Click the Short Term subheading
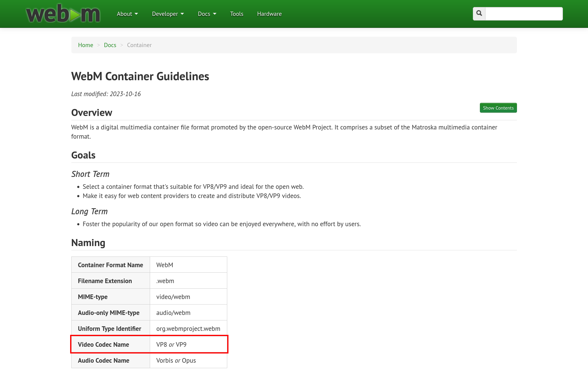This screenshot has height=374, width=588. pos(90,174)
